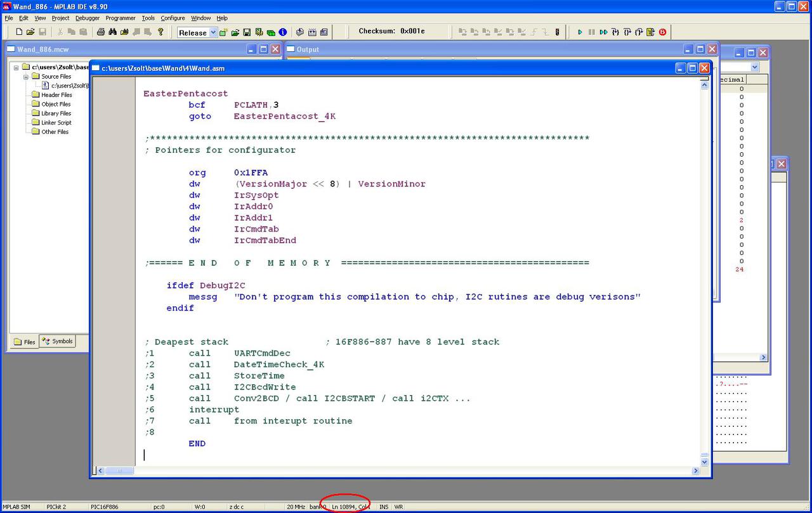Click the yellow question mark Help icon

[x=160, y=32]
